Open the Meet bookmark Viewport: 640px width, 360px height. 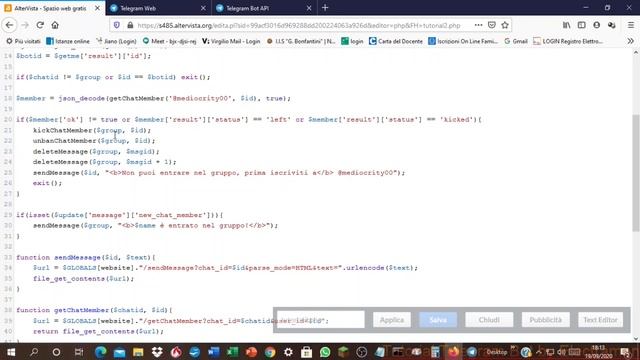(169, 41)
